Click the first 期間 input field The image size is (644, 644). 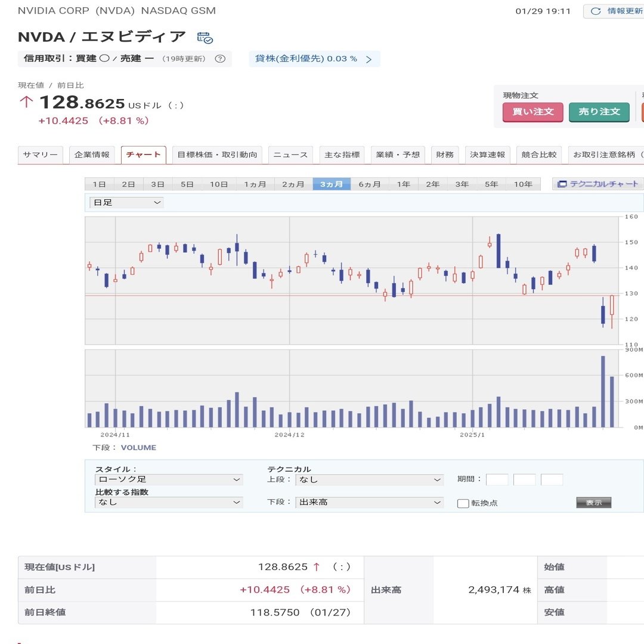(x=497, y=479)
